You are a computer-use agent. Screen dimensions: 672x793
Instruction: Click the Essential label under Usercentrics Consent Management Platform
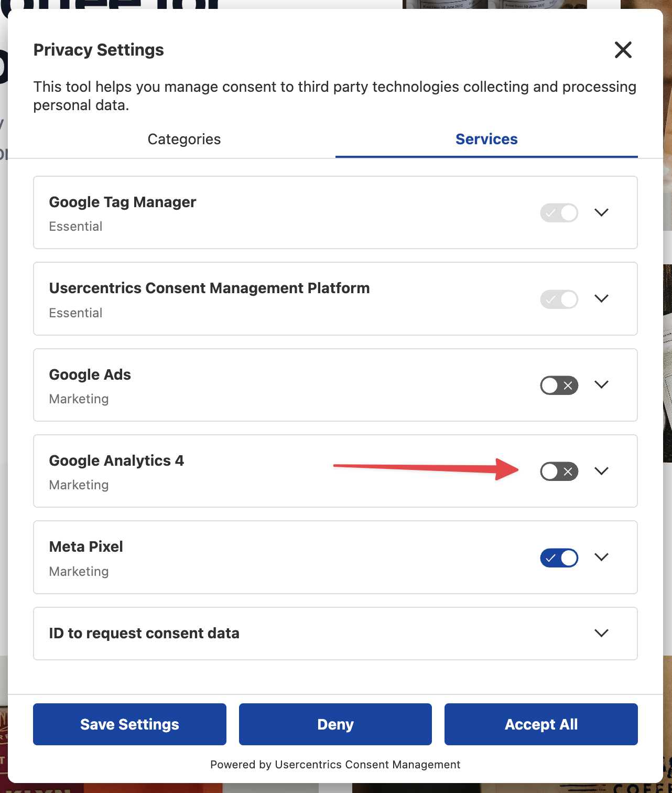coord(75,313)
